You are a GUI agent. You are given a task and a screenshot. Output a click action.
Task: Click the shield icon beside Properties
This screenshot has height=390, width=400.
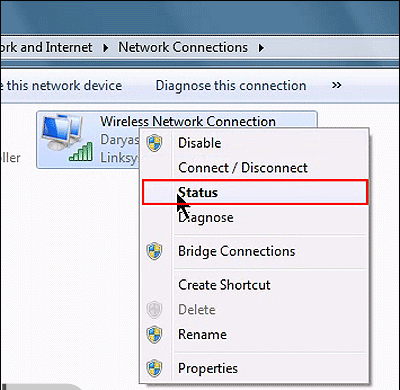(154, 368)
